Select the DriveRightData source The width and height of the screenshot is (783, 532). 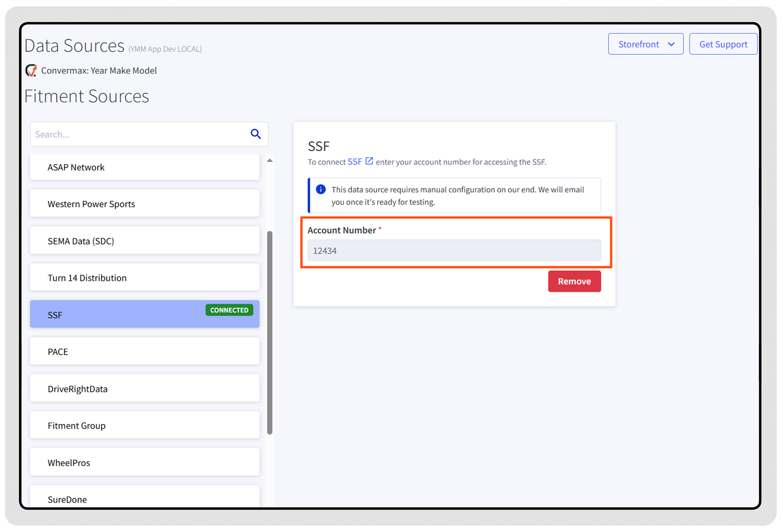point(144,389)
